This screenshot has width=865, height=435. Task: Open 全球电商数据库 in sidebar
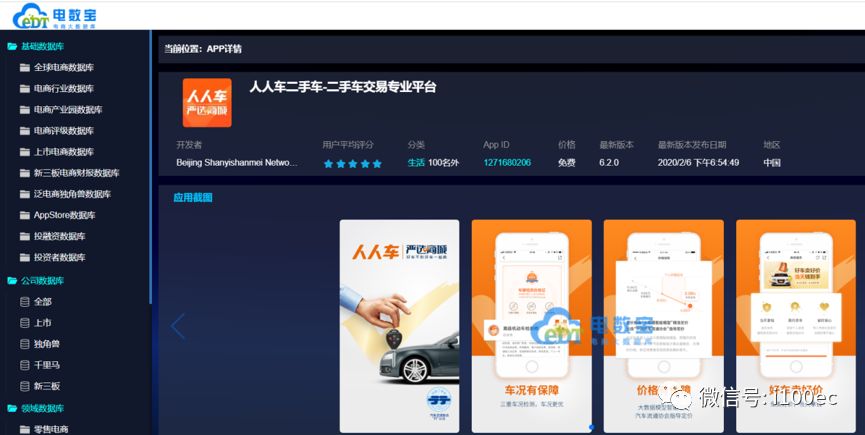(x=63, y=67)
